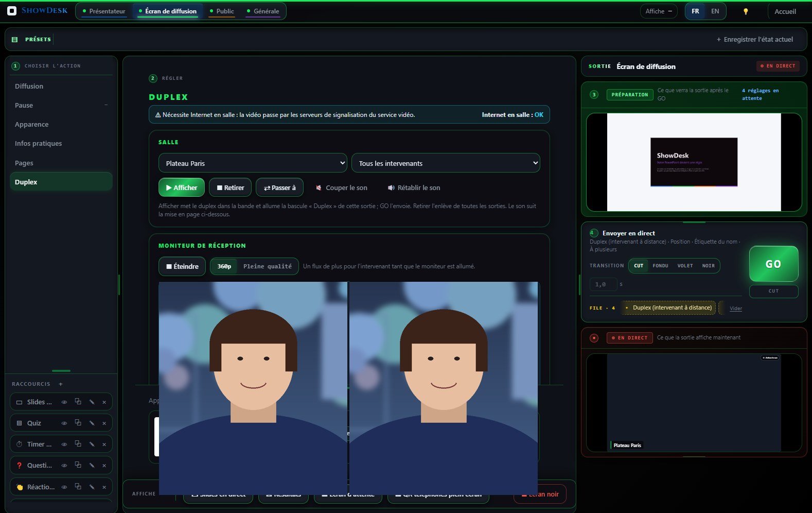Switch the interface language to FR

[695, 11]
